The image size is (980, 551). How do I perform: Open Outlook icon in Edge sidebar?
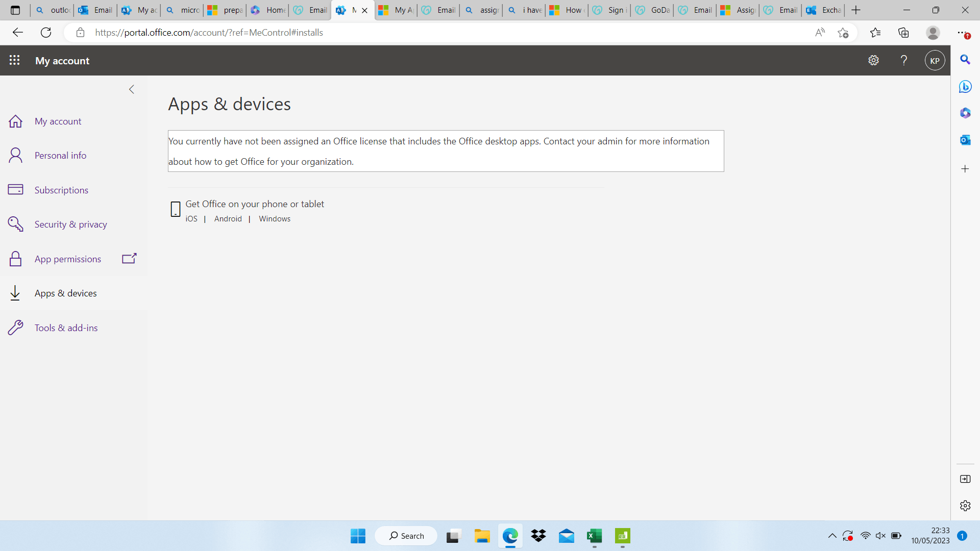pyautogui.click(x=965, y=140)
